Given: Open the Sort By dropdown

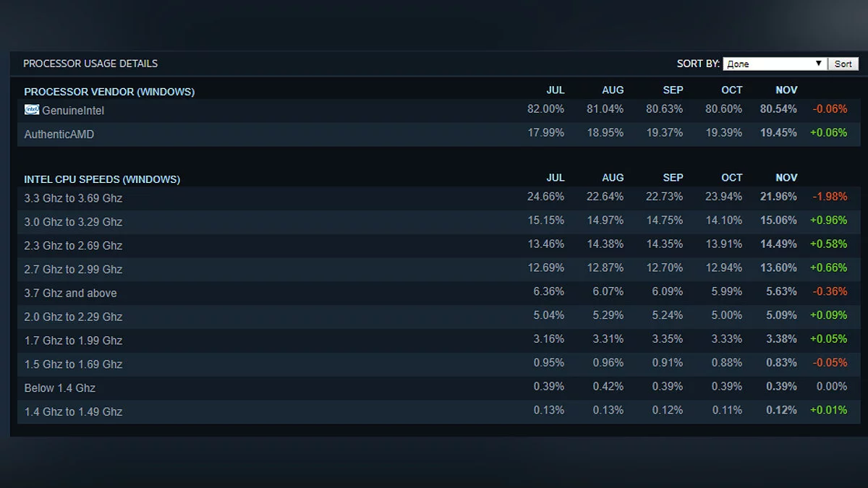Looking at the screenshot, I should tap(773, 64).
